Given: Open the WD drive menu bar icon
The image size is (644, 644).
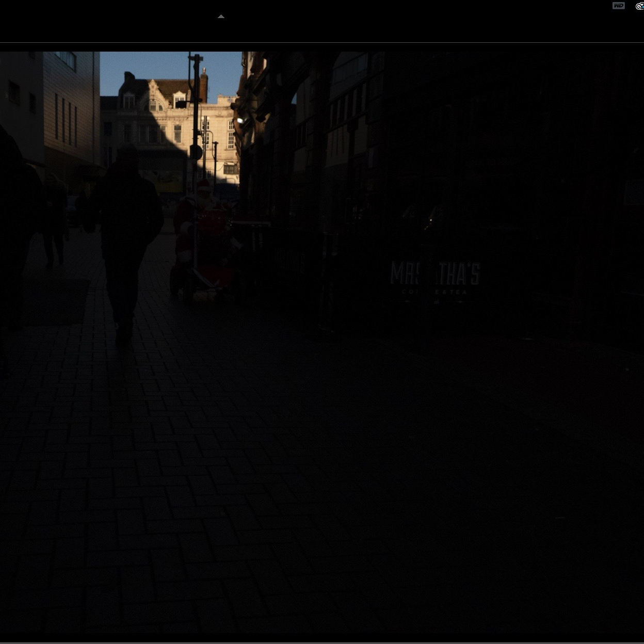Looking at the screenshot, I should click(618, 6).
